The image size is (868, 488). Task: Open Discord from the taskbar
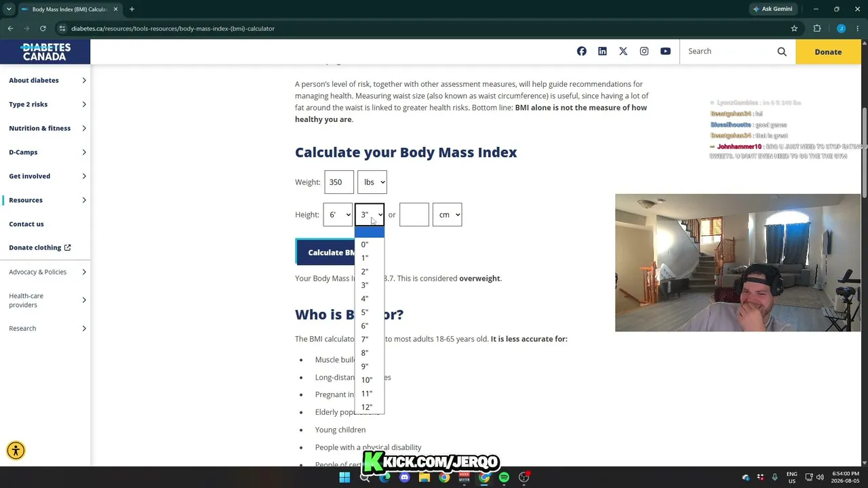pos(405,477)
